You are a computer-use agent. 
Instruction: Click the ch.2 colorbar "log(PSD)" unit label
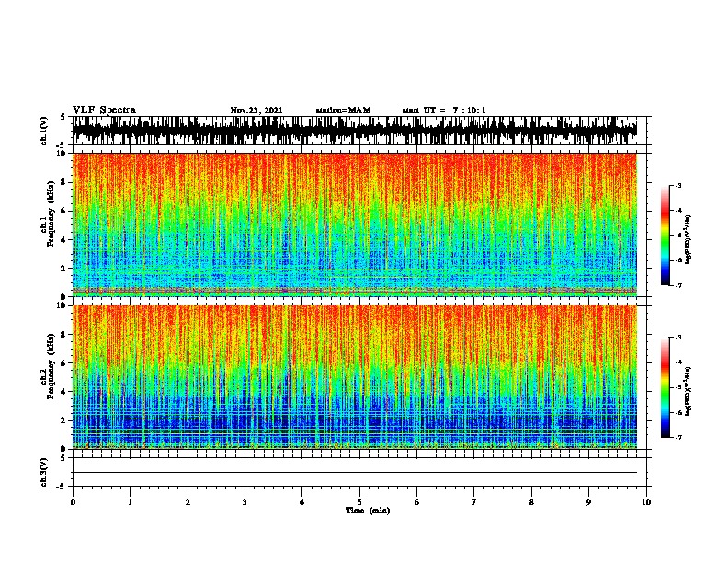click(688, 391)
